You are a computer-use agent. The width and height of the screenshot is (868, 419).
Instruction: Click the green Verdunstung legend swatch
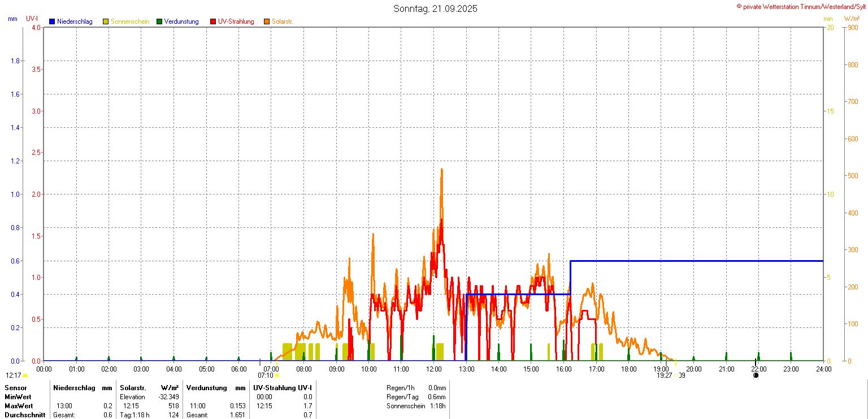(x=159, y=21)
